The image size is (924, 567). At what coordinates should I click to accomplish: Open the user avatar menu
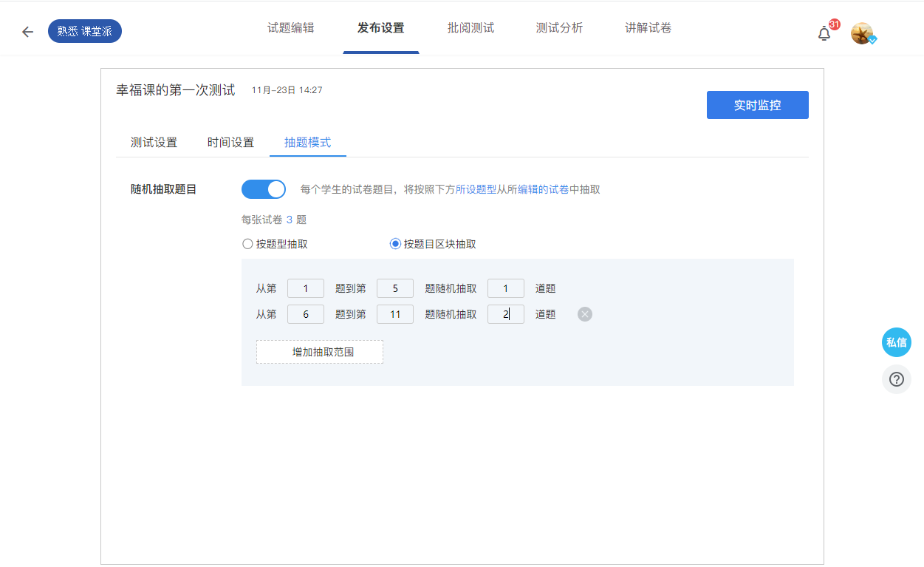(862, 33)
